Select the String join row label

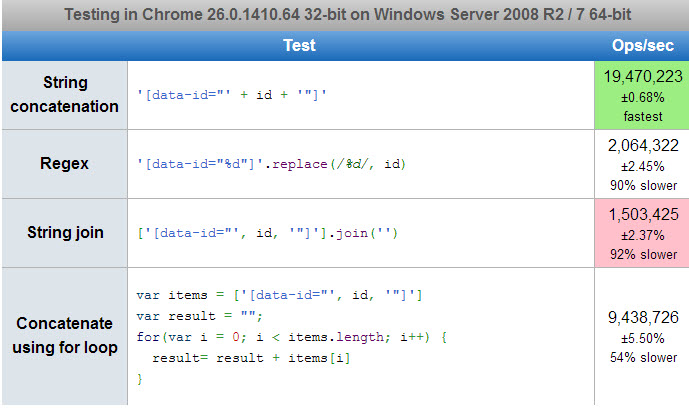click(x=65, y=232)
